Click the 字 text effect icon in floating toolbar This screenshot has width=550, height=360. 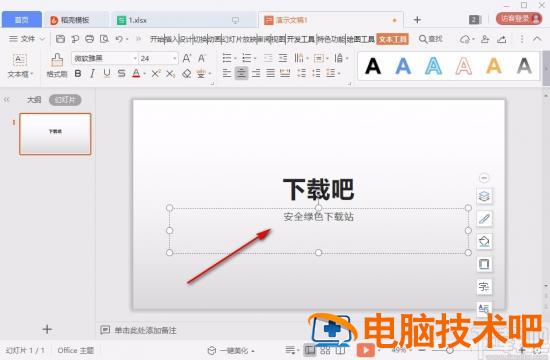[x=484, y=287]
